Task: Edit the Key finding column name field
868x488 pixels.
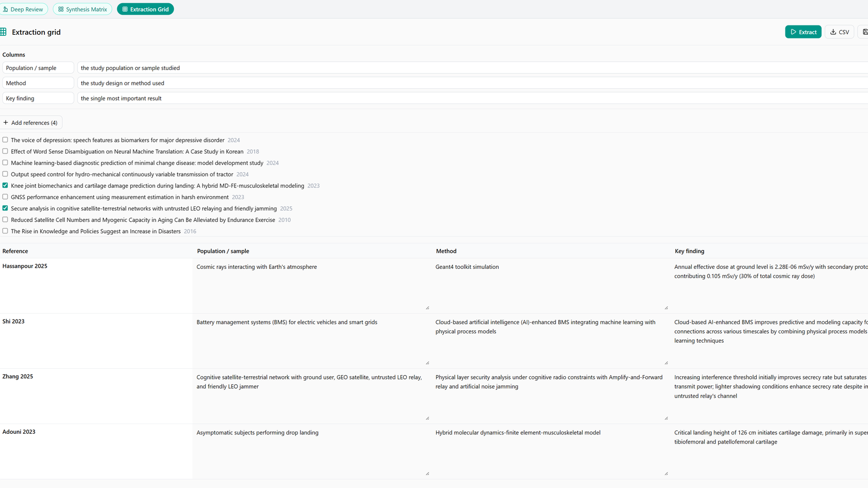Action: pos(38,98)
